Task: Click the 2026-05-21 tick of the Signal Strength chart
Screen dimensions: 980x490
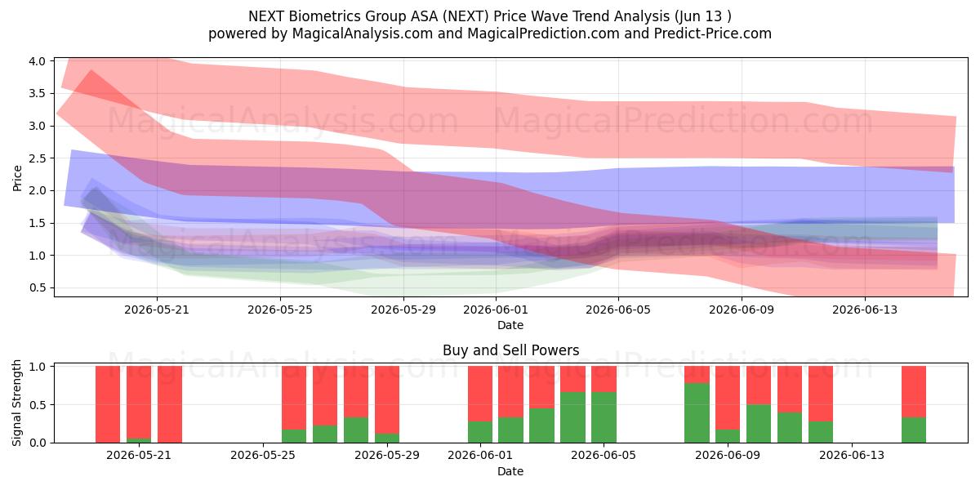Action: [x=139, y=456]
